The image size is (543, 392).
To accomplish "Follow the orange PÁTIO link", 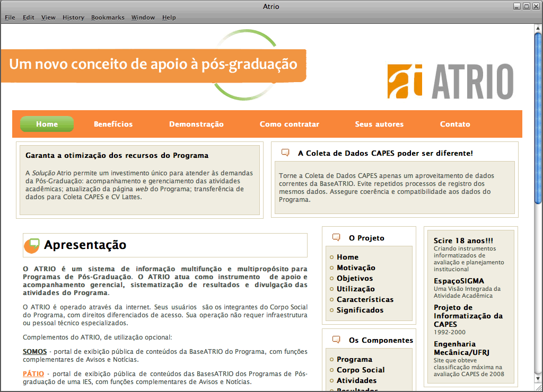I will (x=33, y=374).
